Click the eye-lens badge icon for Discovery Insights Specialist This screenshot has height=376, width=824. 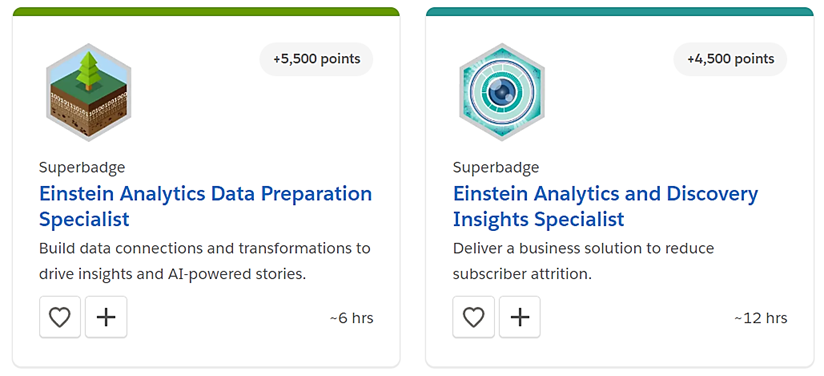(x=502, y=92)
